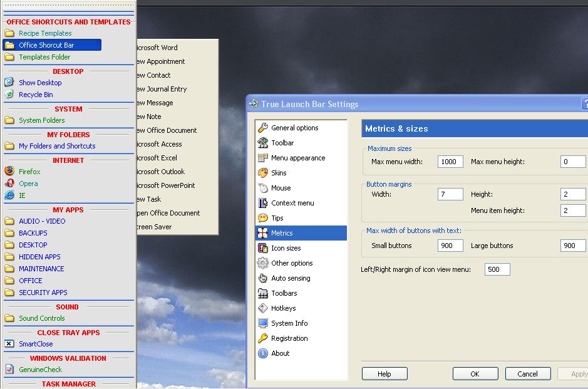This screenshot has width=588, height=389.
Task: Choose Microsoft Excel from the popup menu
Action: click(157, 158)
